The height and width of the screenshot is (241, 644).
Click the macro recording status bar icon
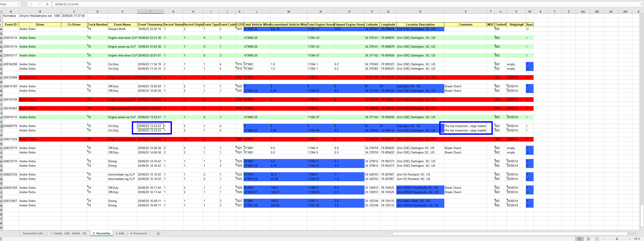point(1,239)
